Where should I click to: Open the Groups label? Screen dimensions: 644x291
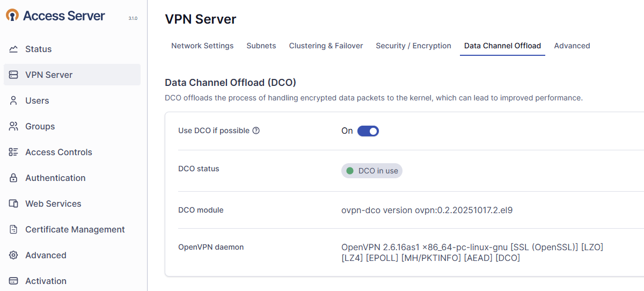(x=40, y=126)
